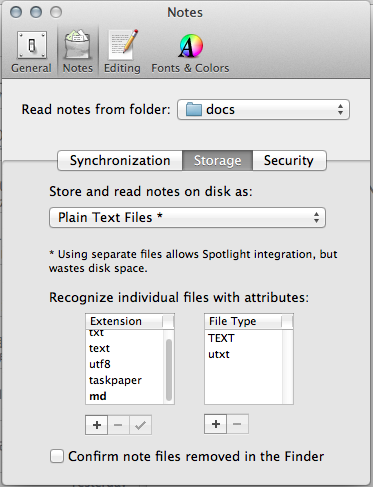Open the Read notes from folder dropdown
Image resolution: width=373 pixels, height=487 pixels.
tap(263, 109)
